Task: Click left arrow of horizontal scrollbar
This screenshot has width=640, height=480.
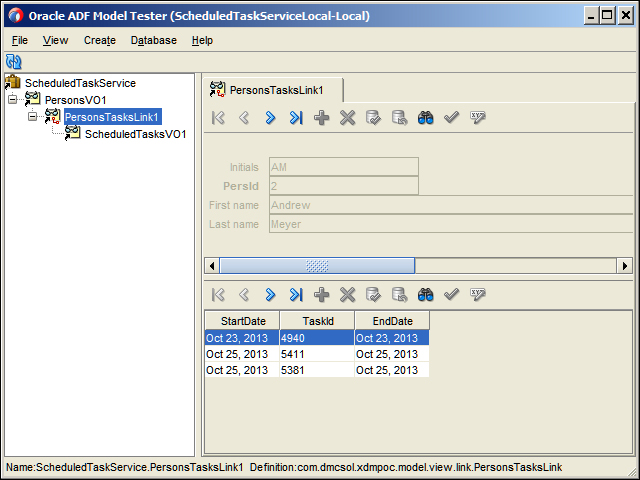Action: (212, 266)
